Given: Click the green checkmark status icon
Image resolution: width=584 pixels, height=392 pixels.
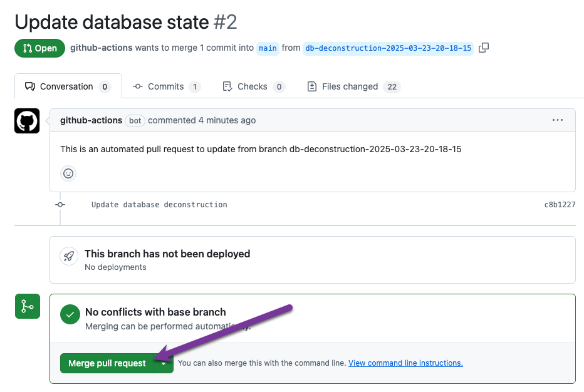Looking at the screenshot, I should coord(70,314).
